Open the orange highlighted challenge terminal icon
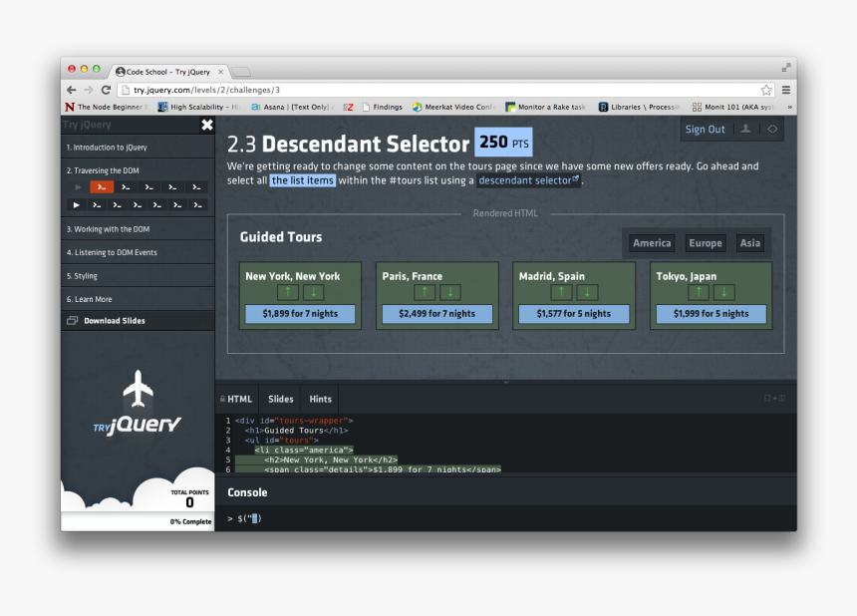The height and width of the screenshot is (616, 857). 102,187
